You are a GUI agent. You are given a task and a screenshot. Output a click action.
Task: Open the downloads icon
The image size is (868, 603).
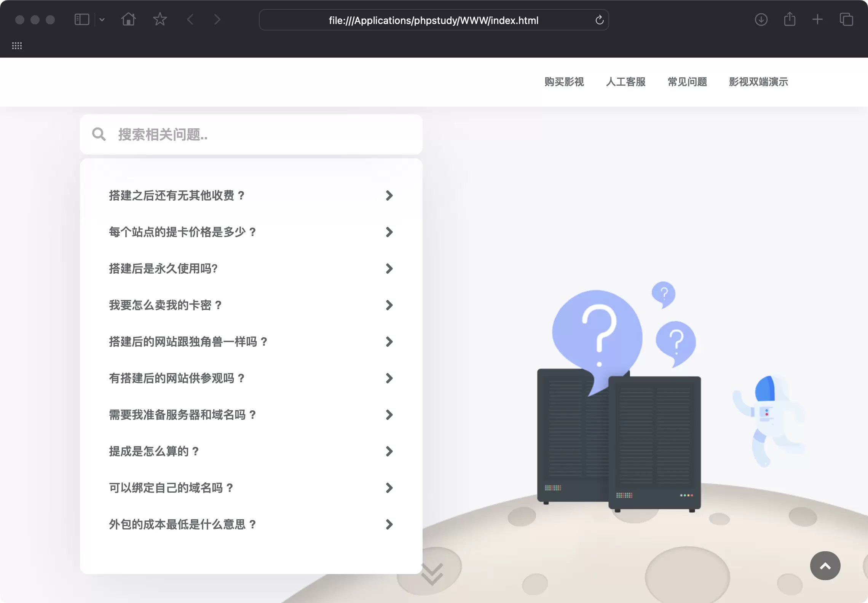761,19
